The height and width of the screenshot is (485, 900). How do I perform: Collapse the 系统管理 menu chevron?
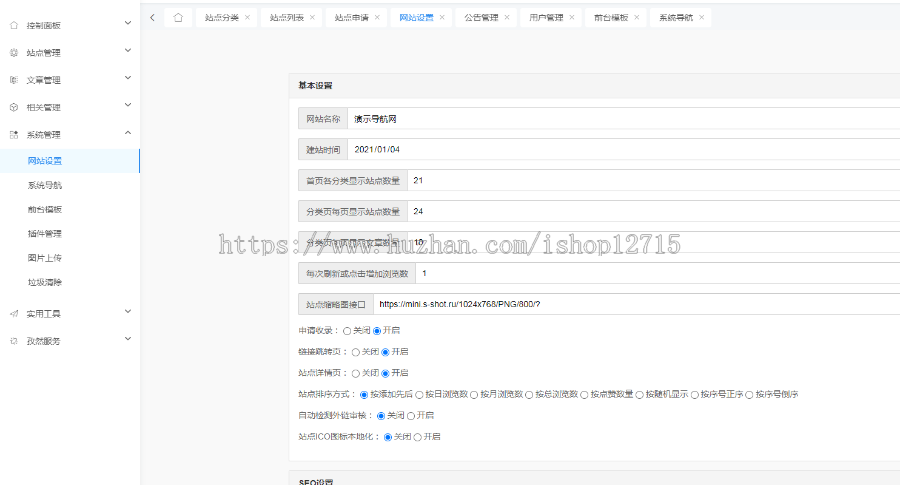point(128,133)
